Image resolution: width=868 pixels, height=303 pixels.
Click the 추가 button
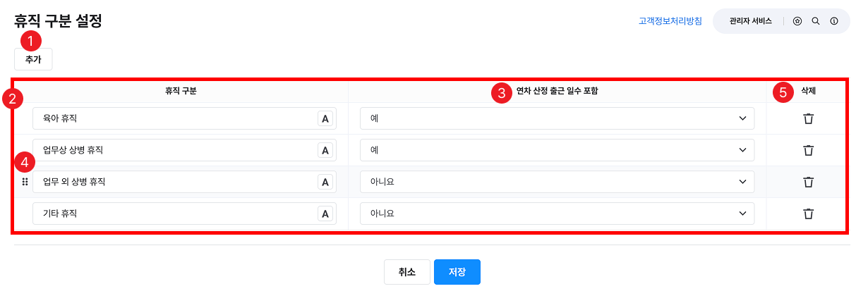[x=33, y=59]
